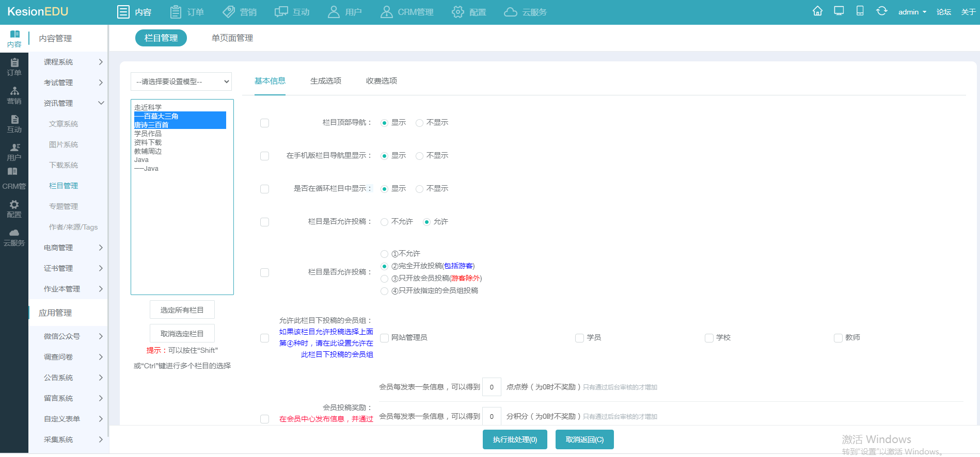The image size is (980, 457).
Task: Open the 基本信息 tab
Action: pyautogui.click(x=270, y=81)
